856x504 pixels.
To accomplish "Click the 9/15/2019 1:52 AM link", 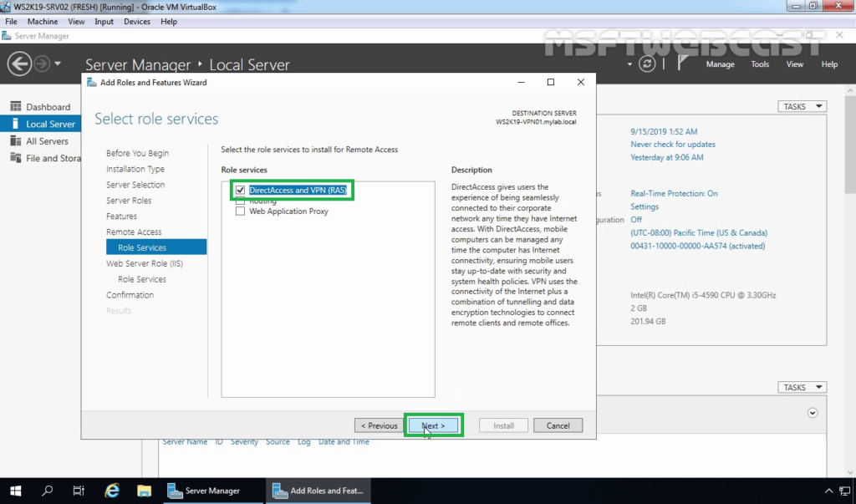I will tap(664, 131).
